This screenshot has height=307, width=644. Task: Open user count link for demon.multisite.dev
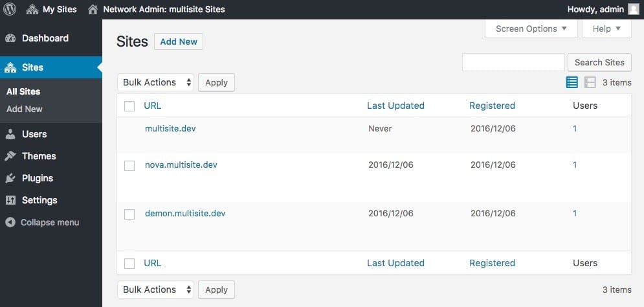click(x=575, y=213)
